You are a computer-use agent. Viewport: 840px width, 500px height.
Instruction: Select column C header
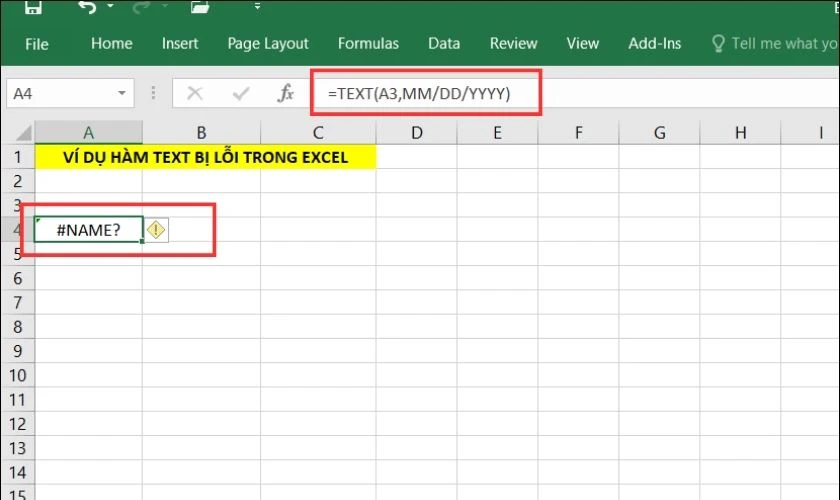[x=318, y=132]
